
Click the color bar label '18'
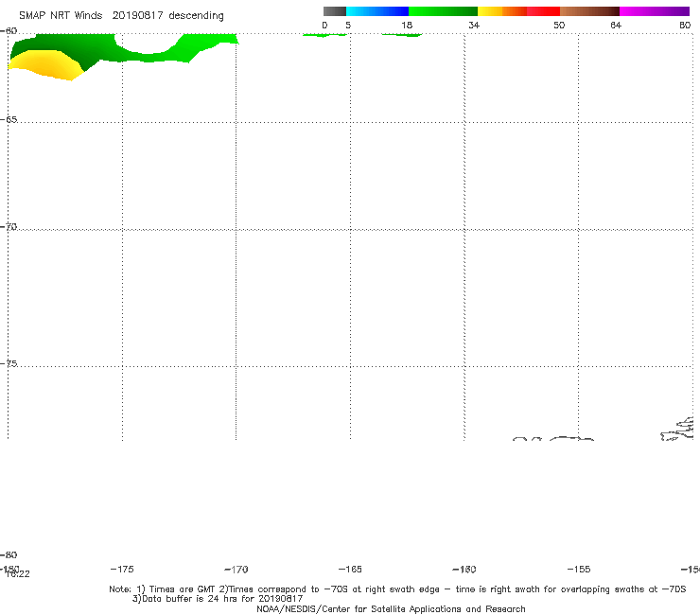pyautogui.click(x=407, y=26)
